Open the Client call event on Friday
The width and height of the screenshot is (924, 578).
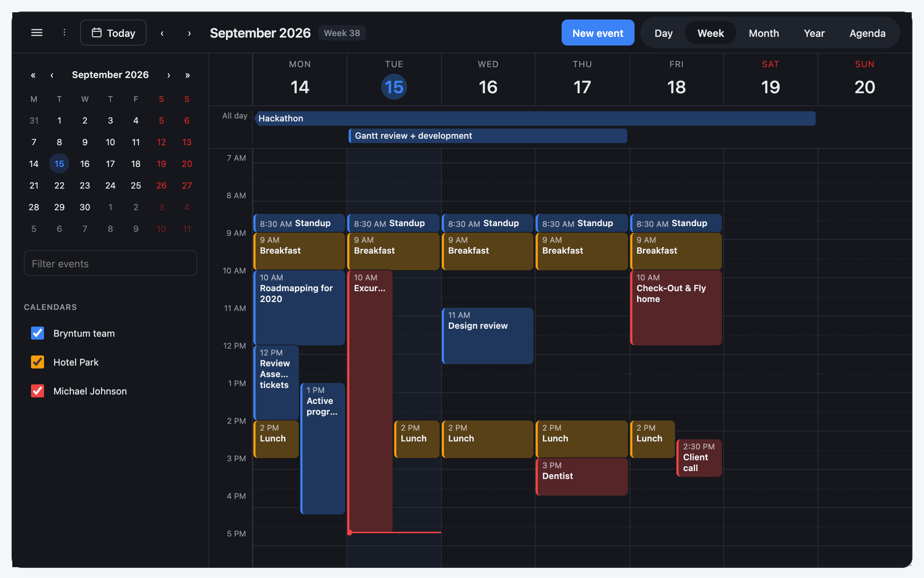click(x=699, y=458)
